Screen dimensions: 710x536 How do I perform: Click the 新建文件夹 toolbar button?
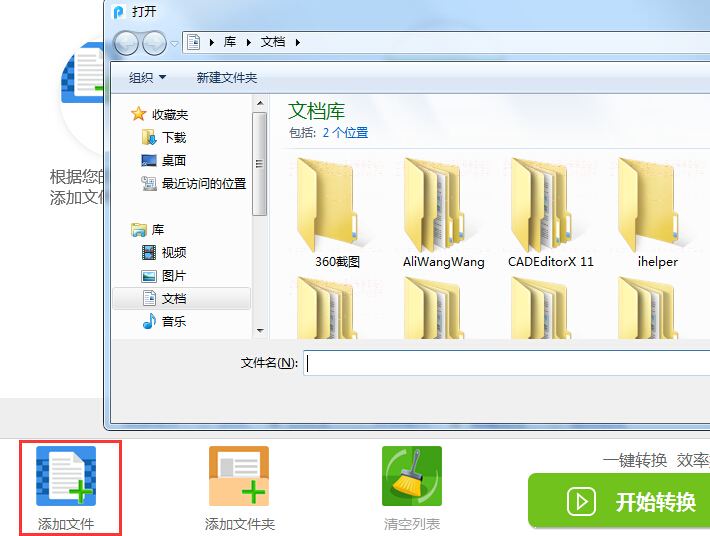coord(227,78)
